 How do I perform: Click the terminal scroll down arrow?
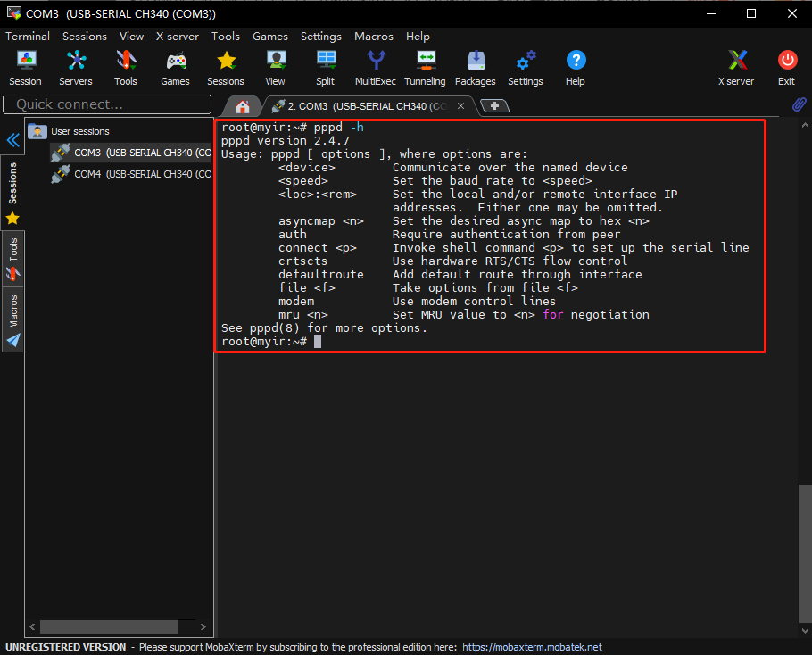805,630
